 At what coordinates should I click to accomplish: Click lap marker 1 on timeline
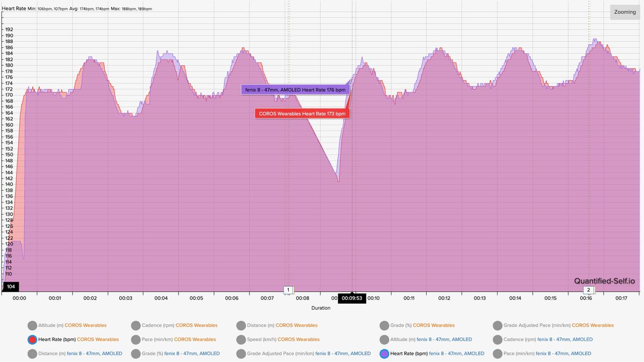pos(288,290)
